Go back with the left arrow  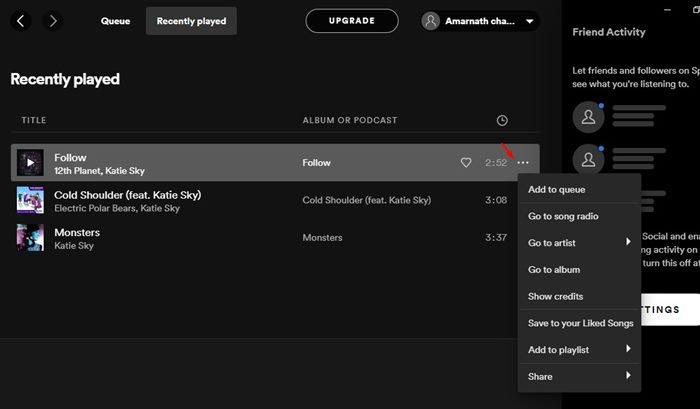pos(21,21)
